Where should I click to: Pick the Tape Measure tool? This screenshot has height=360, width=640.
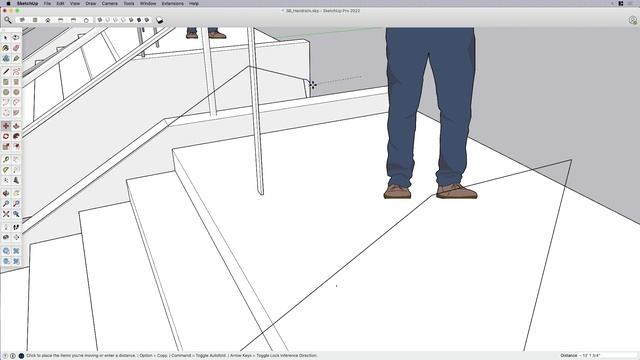click(6, 160)
